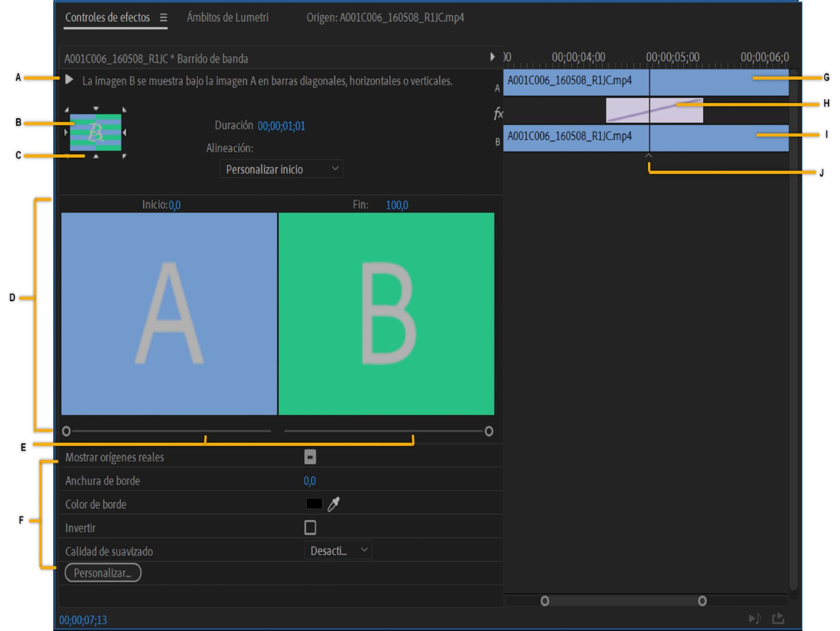Viewport: 840px width, 631px height.
Task: Select the top edge selector arrow on thumbnail
Action: coord(96,109)
